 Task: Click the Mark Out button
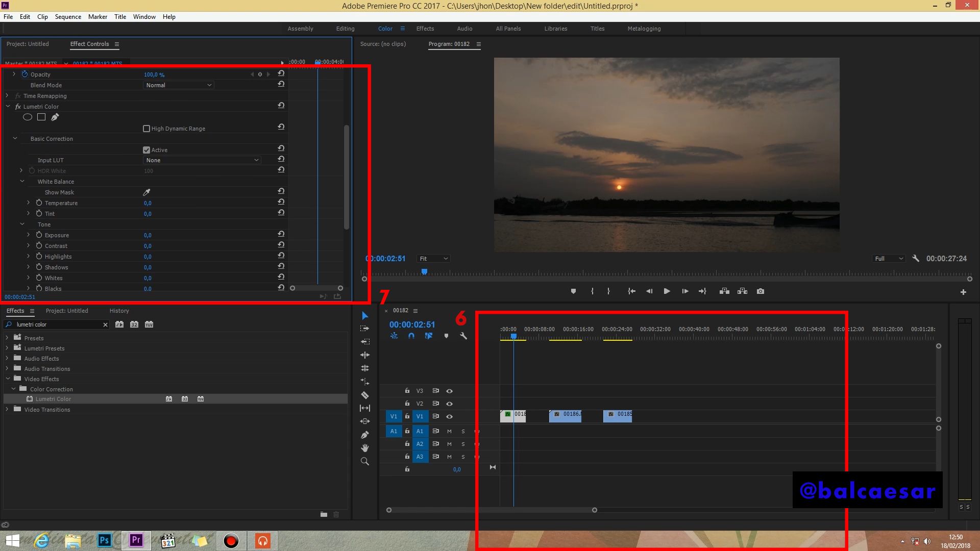608,291
